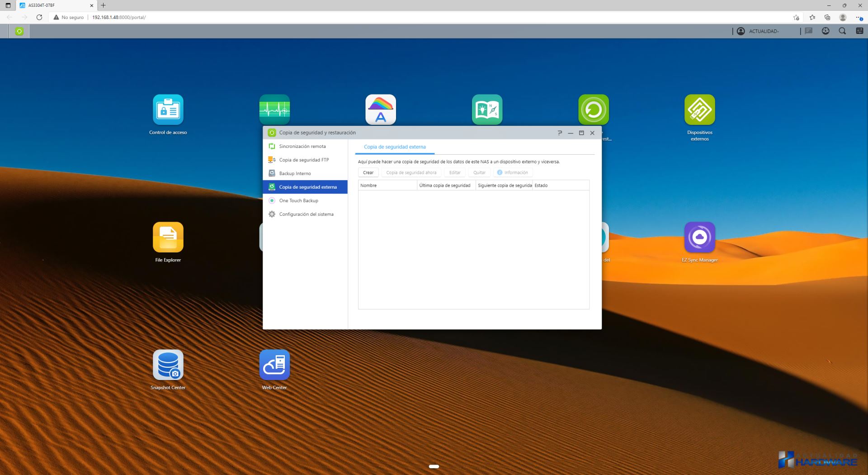Open Backup Interno section
The height and width of the screenshot is (475, 868).
coord(295,174)
